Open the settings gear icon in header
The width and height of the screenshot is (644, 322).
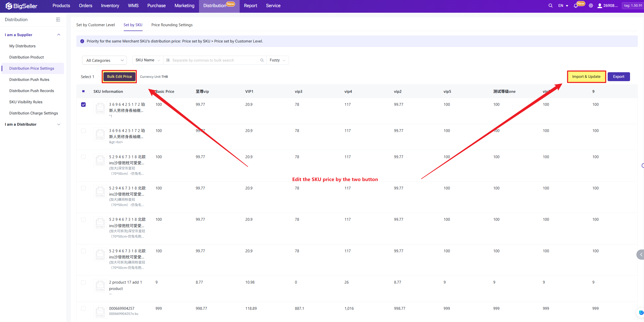coord(591,6)
